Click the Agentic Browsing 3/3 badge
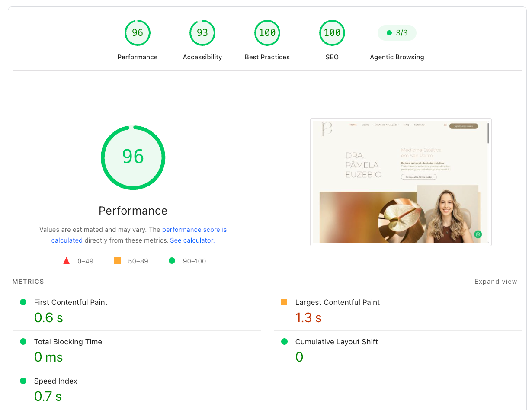This screenshot has height=410, width=532. [x=397, y=33]
